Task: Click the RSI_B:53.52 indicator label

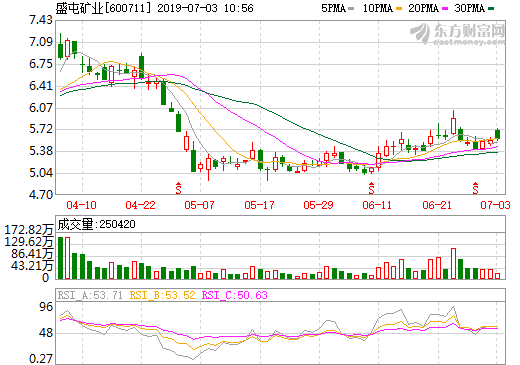Action: click(162, 295)
